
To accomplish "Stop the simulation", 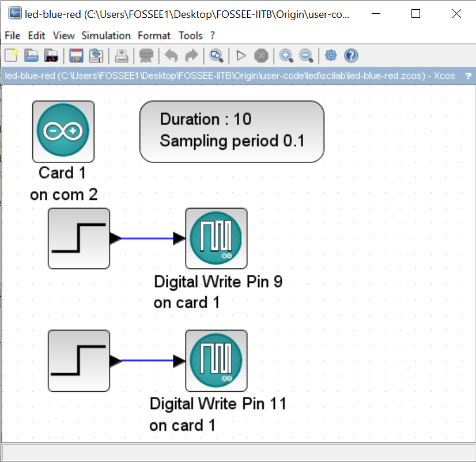I will (x=261, y=56).
